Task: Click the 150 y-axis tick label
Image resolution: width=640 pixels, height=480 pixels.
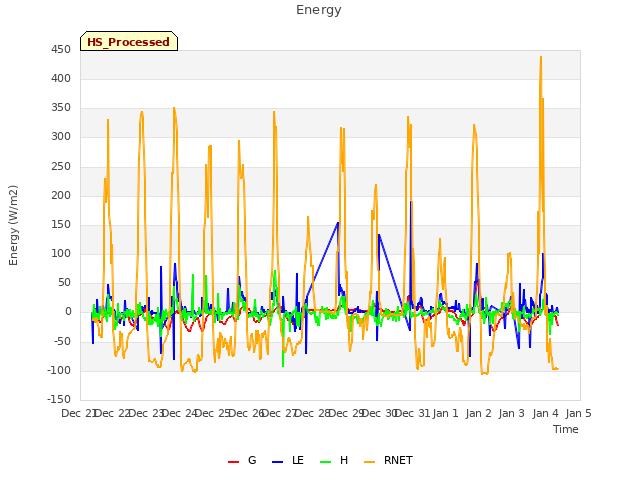Action: coord(61,224)
